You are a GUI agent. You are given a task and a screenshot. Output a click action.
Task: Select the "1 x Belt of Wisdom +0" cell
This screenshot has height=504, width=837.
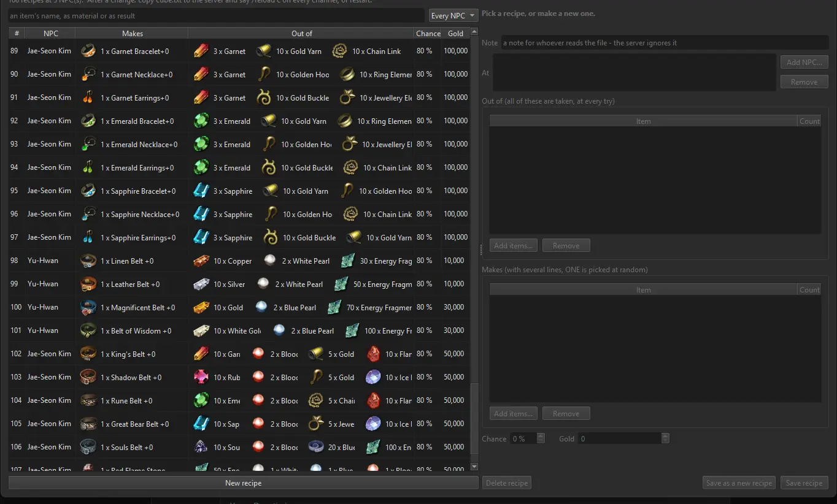tap(132, 330)
